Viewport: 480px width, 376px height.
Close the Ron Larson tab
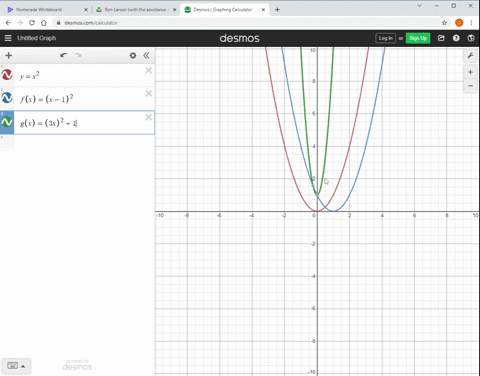(x=174, y=10)
